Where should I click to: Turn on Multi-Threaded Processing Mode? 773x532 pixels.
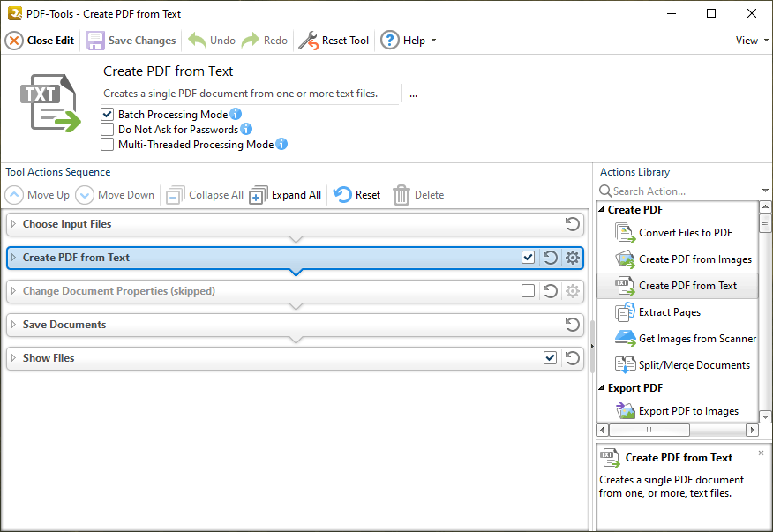(108, 144)
